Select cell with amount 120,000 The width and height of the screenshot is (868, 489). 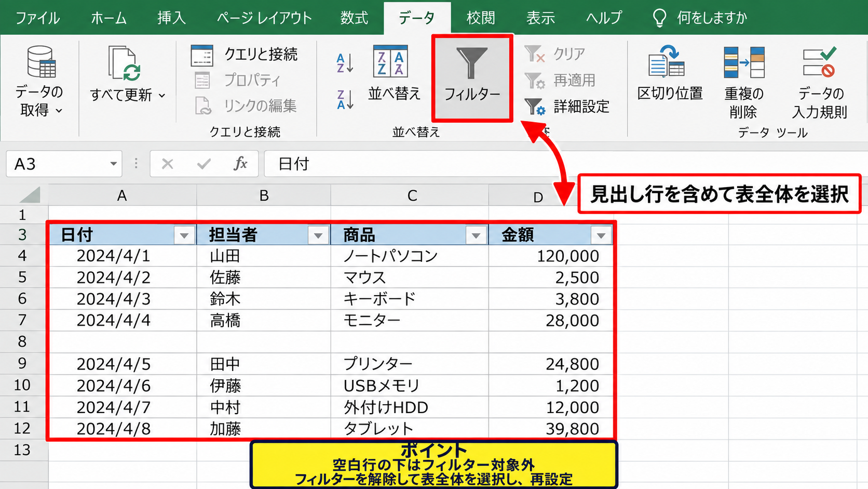coord(551,256)
